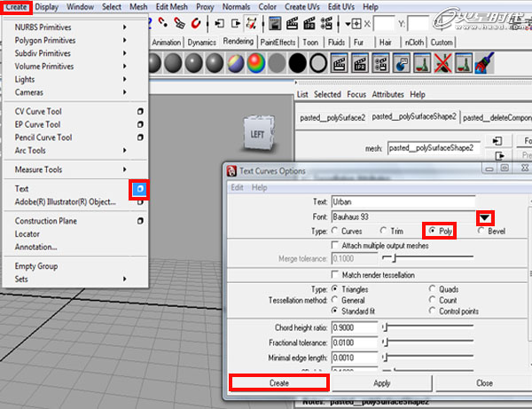Open the Create UVs menu

coord(302,7)
